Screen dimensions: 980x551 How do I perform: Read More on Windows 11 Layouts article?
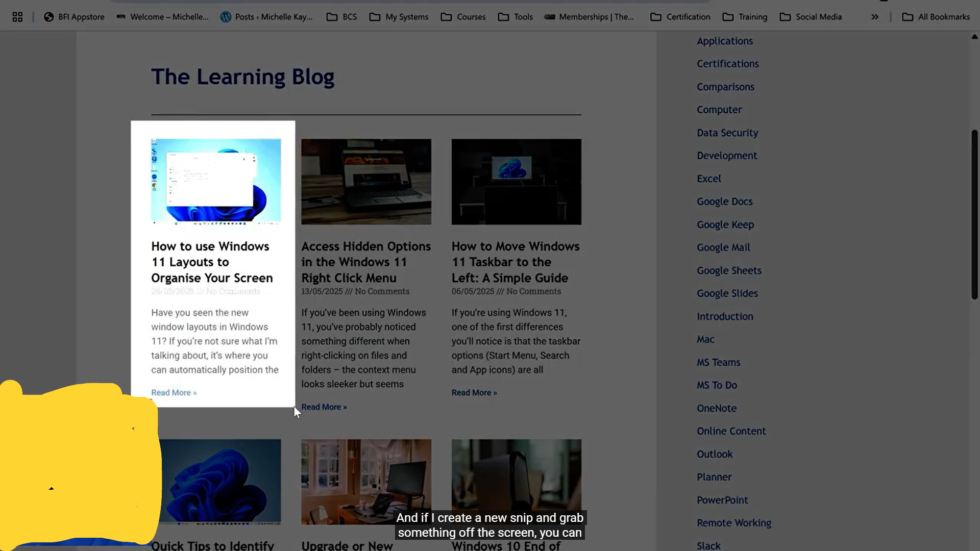pos(174,392)
